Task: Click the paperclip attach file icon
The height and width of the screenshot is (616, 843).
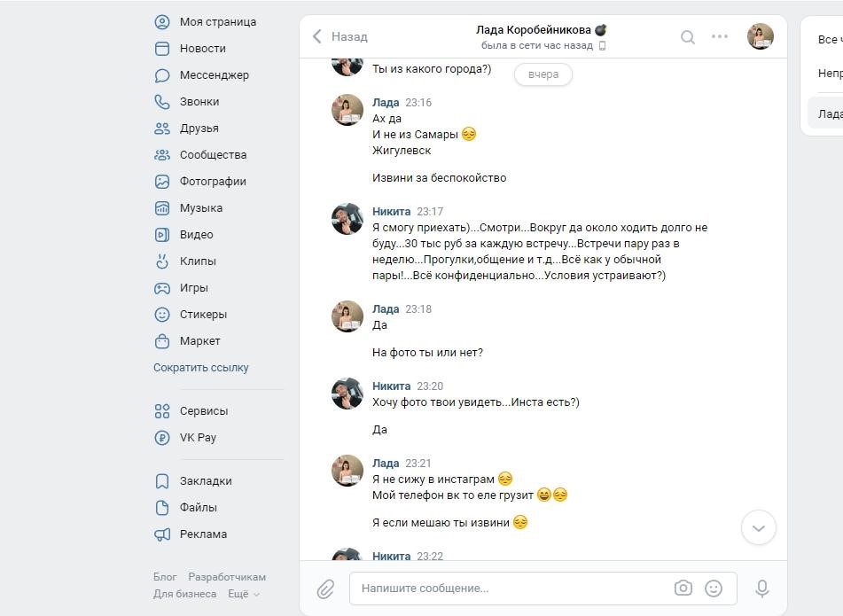Action: (325, 589)
